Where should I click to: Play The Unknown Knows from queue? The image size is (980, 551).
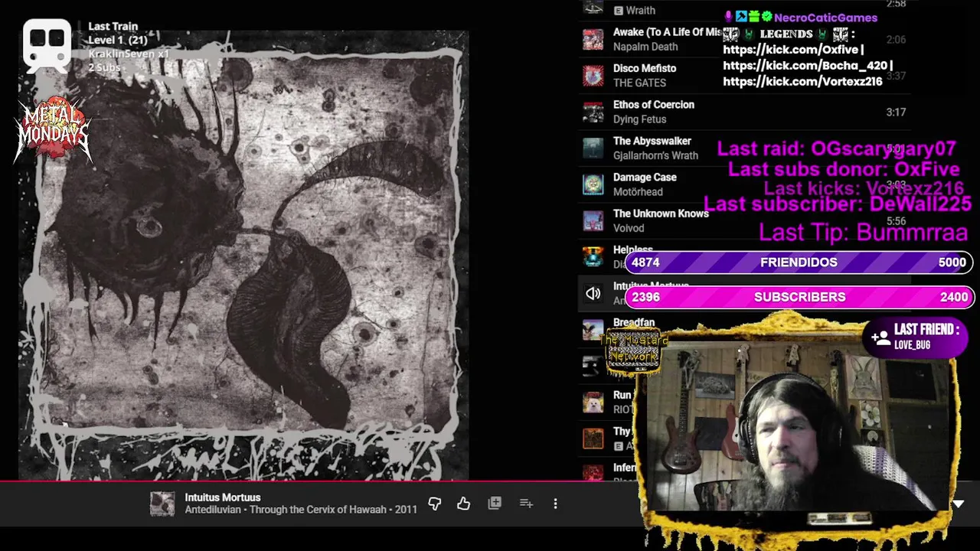pos(661,214)
